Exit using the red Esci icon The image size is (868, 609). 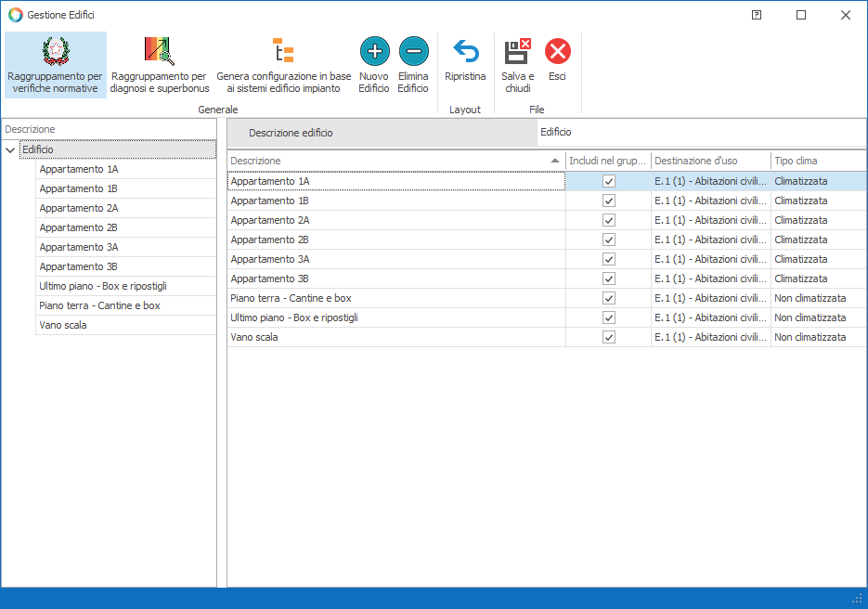coord(557,51)
